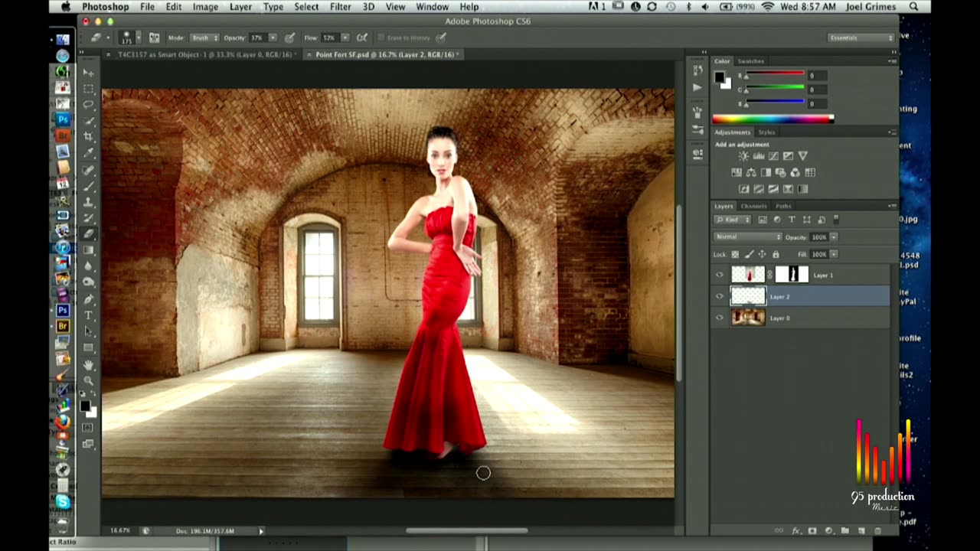This screenshot has width=980, height=551.
Task: Toggle lock transparent pixels
Action: pyautogui.click(x=736, y=254)
